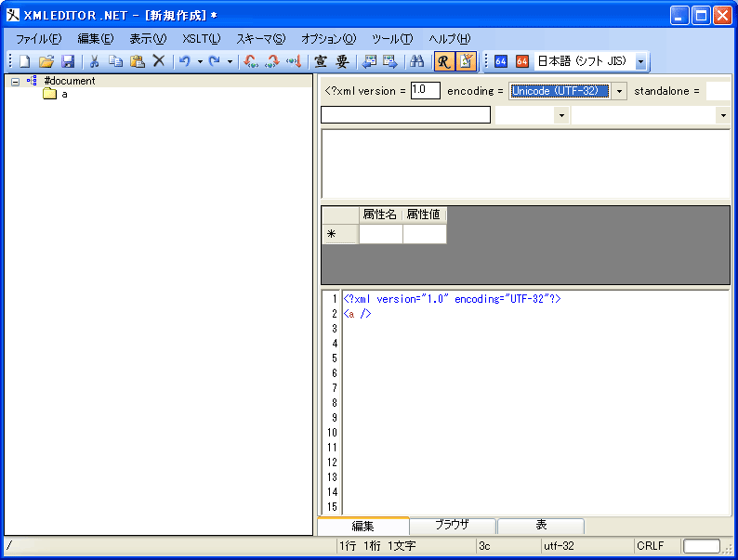Click the 宣 declaration toolbar icon
This screenshot has height=560, width=738.
pos(321,61)
